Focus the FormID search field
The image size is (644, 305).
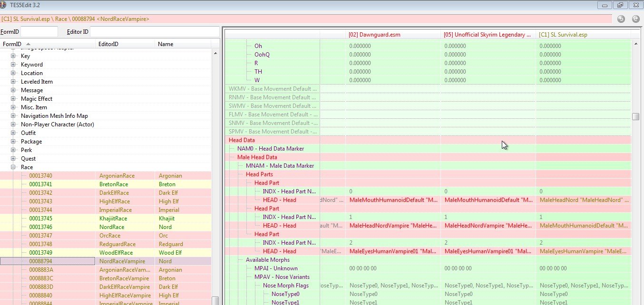pos(39,32)
